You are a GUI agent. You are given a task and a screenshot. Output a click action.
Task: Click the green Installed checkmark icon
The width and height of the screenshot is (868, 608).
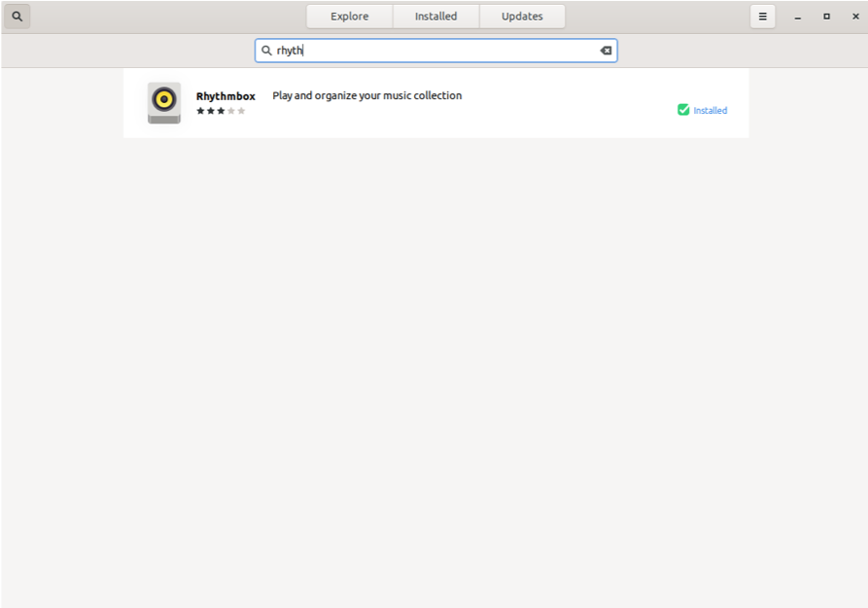[x=683, y=110]
